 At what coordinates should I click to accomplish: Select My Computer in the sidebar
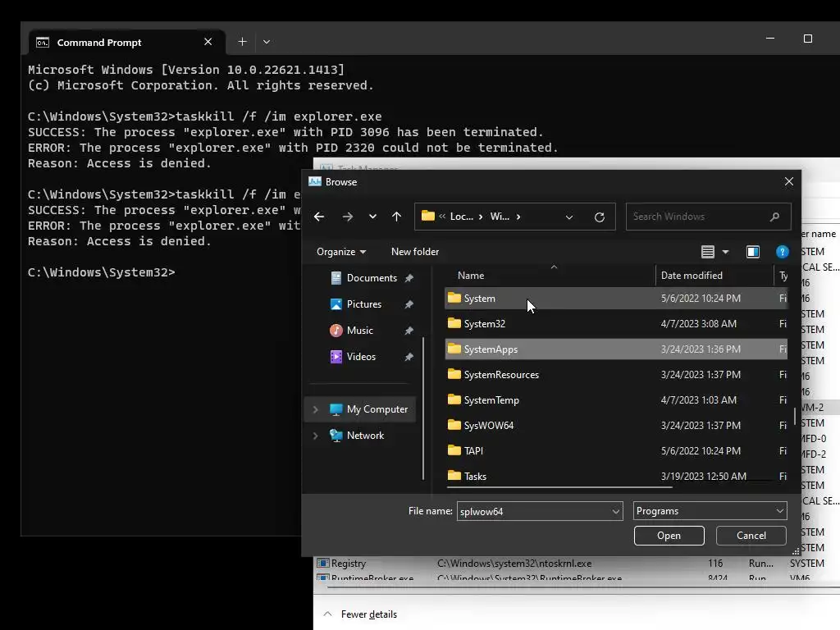pyautogui.click(x=377, y=409)
